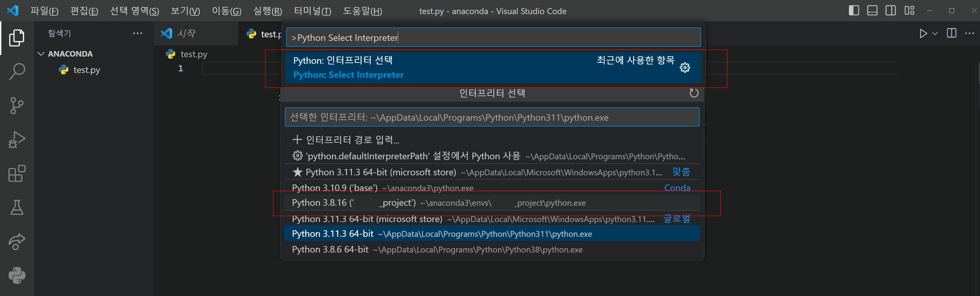980x296 pixels.
Task: Run Python file with play button
Action: (923, 33)
